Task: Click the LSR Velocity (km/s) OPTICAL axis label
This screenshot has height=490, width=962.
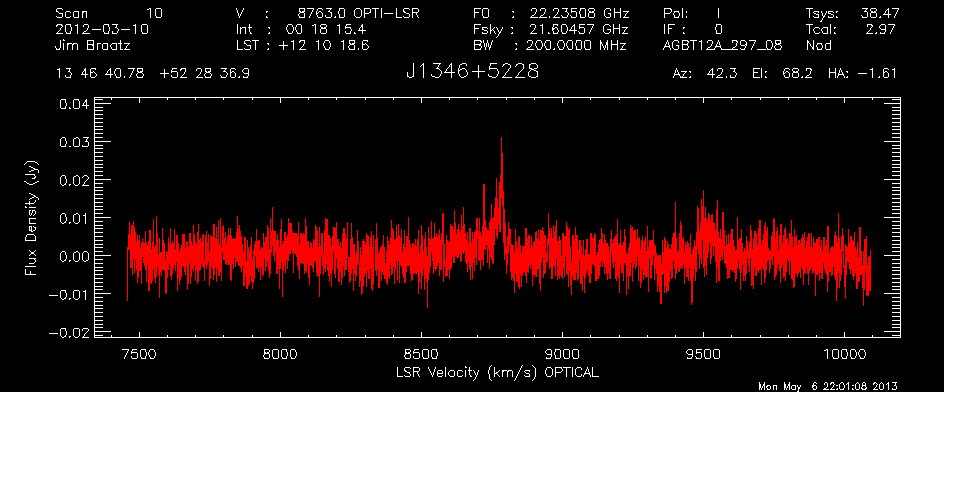Action: point(498,372)
